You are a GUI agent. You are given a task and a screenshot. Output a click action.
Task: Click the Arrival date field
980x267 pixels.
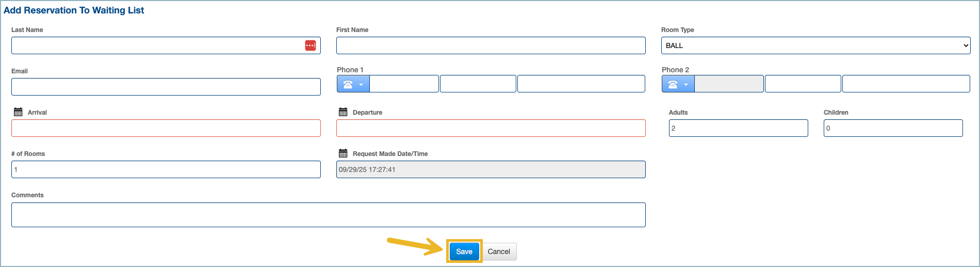tap(166, 128)
